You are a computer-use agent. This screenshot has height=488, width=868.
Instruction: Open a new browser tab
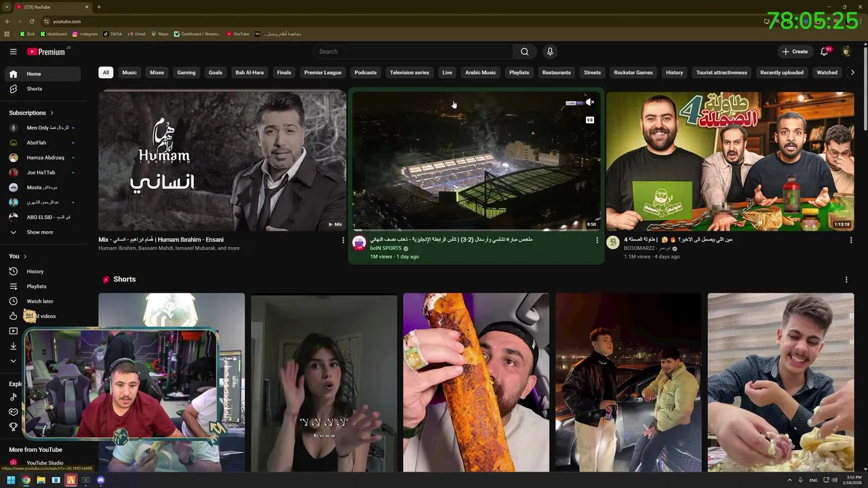99,7
